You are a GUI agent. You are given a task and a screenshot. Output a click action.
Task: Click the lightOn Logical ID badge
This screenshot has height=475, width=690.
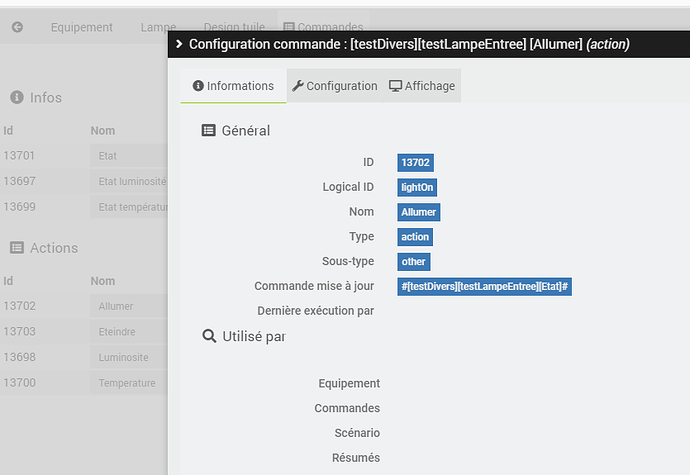(x=417, y=187)
